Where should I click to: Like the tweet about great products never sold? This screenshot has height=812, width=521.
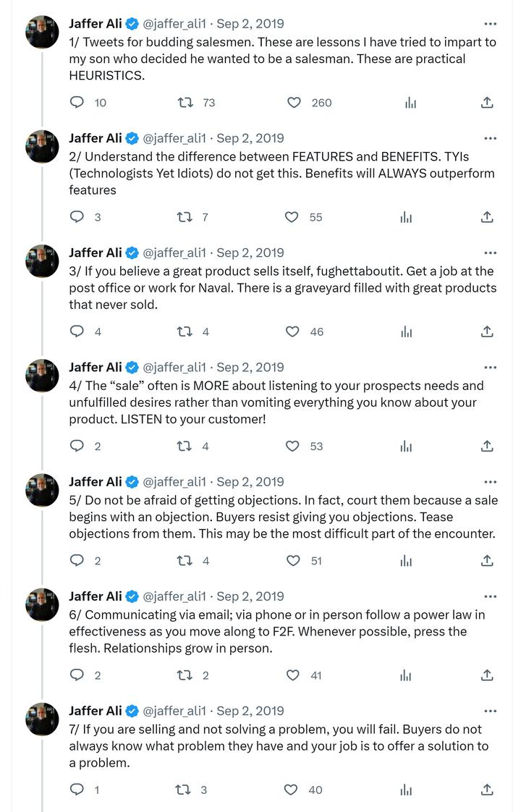pyautogui.click(x=292, y=331)
